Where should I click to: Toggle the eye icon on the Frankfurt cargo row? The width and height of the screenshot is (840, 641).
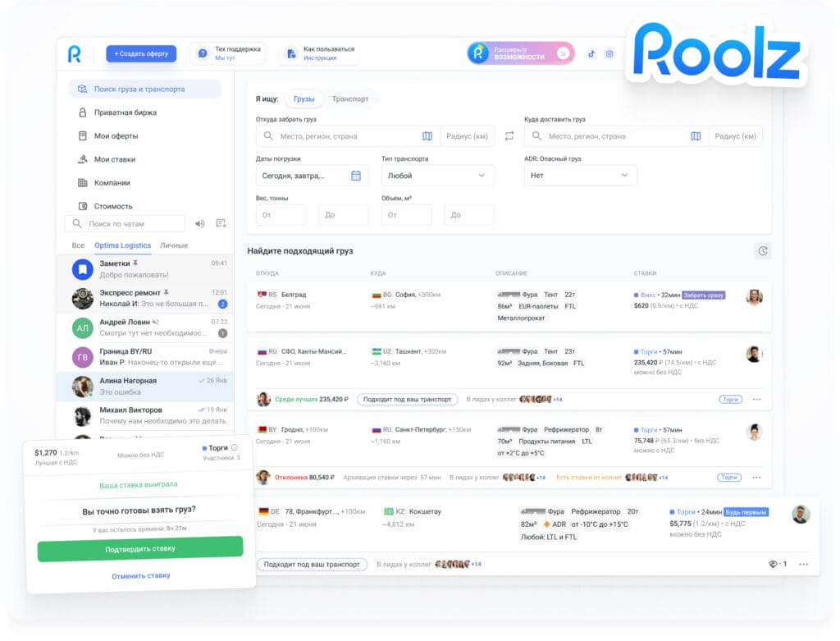tap(772, 564)
